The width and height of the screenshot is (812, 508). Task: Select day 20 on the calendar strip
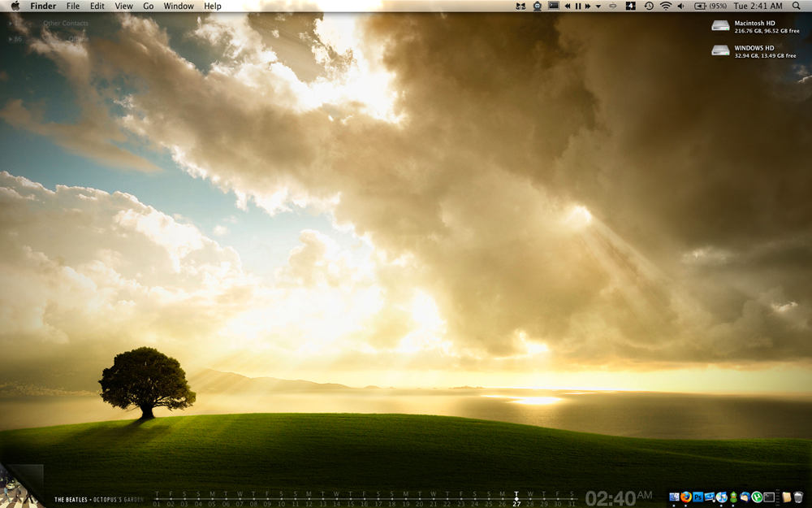(419, 500)
